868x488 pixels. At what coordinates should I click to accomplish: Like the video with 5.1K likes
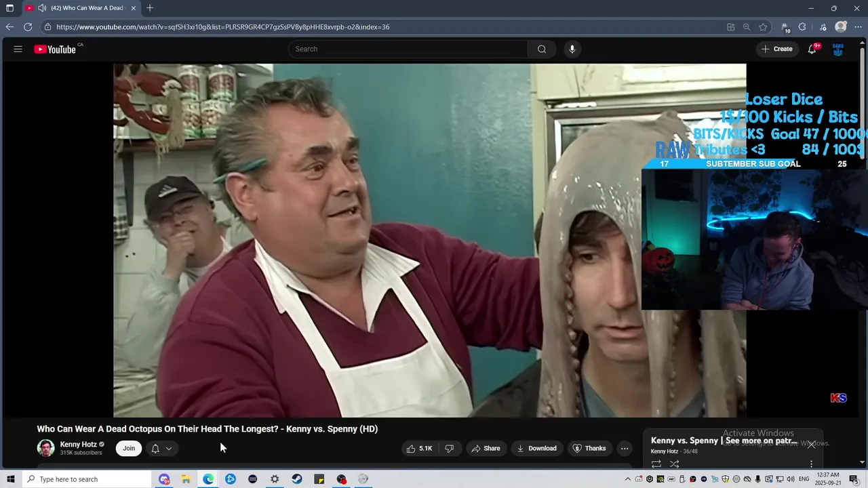point(419,448)
